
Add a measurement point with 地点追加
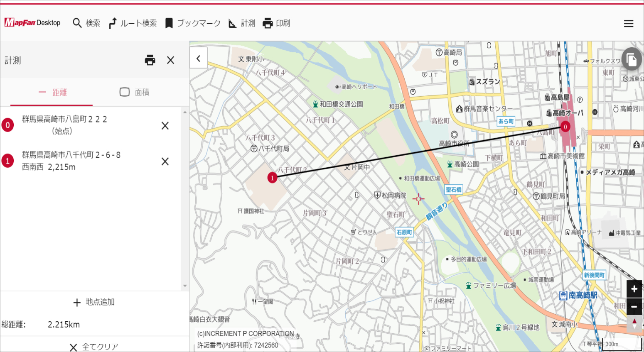click(x=94, y=302)
